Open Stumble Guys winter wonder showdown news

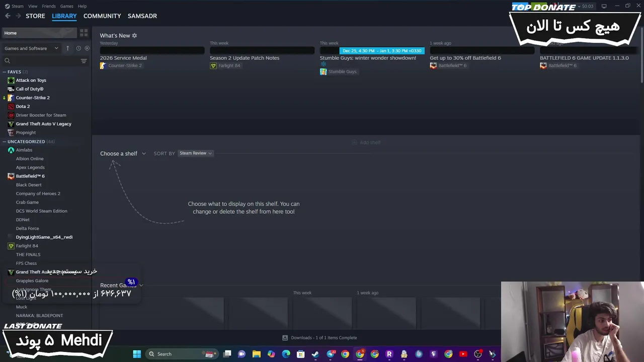(368, 58)
